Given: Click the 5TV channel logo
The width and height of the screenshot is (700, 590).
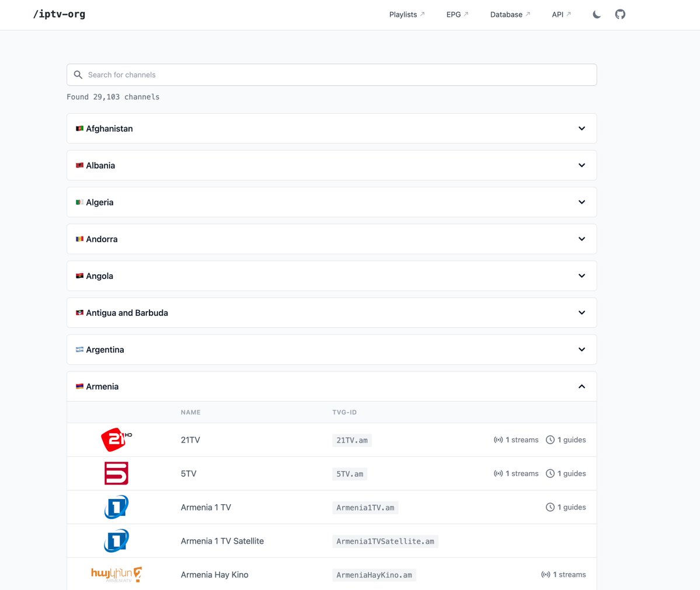Looking at the screenshot, I should [x=116, y=473].
